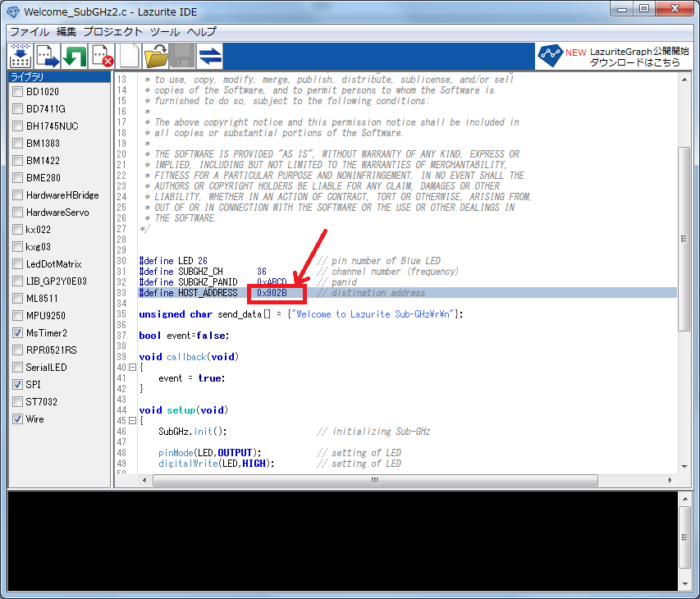Enable the kx022 library checkbox

tap(17, 230)
